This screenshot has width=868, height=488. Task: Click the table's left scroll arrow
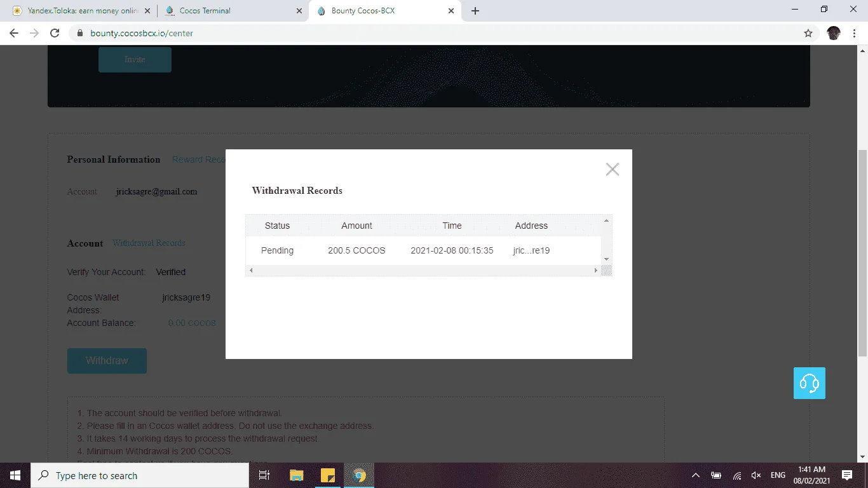click(x=251, y=271)
